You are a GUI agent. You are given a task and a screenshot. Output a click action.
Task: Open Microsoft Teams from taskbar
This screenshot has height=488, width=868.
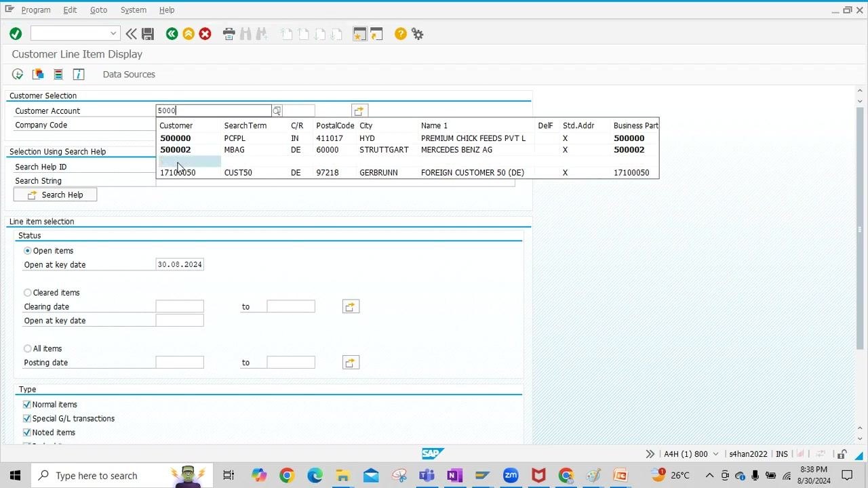[427, 475]
